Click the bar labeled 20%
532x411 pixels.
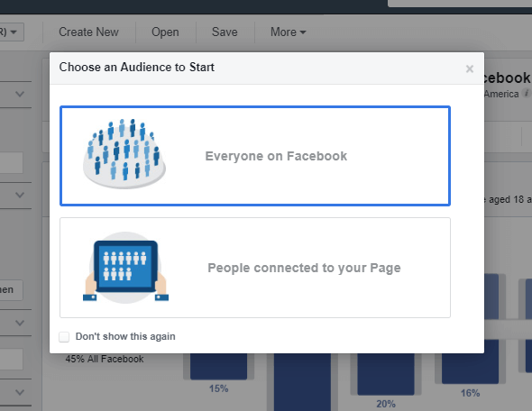(x=386, y=374)
